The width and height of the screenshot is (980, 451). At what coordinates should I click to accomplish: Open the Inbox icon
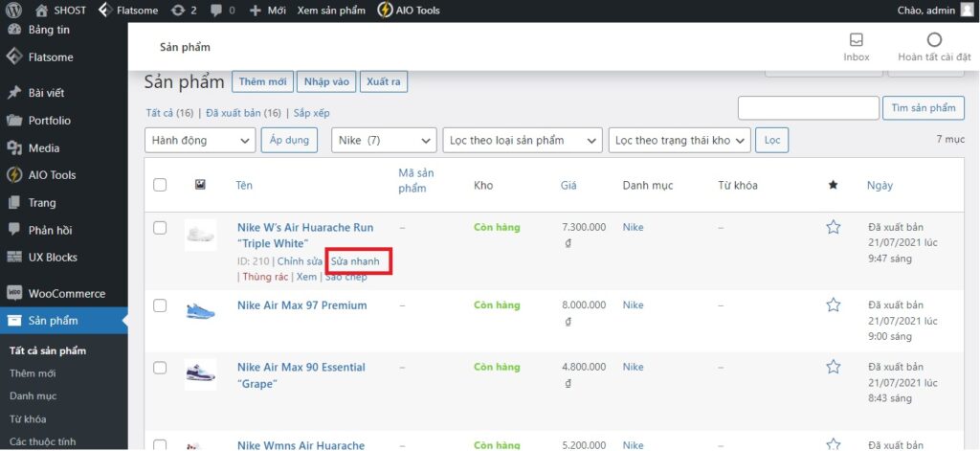856,40
